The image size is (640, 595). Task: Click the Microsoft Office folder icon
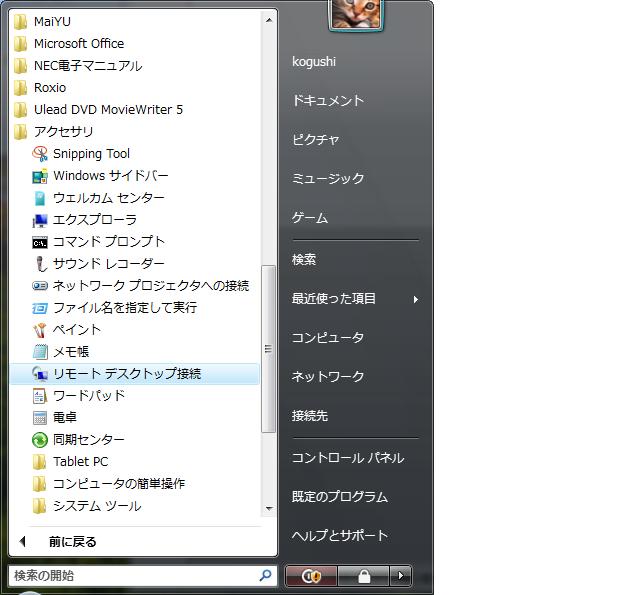[20, 44]
